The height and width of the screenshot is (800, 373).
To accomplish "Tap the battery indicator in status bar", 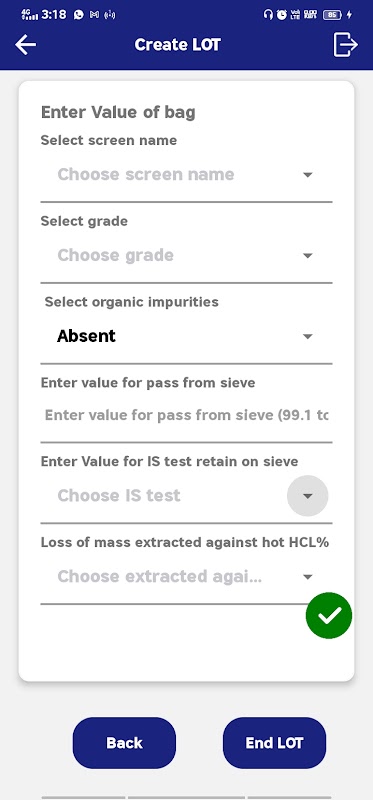I will pos(332,15).
